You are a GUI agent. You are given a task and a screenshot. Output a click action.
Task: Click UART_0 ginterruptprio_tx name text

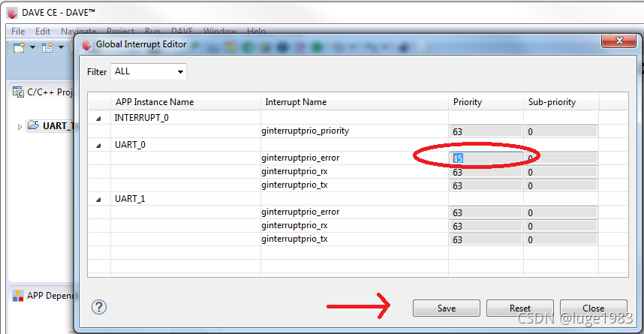[294, 185]
